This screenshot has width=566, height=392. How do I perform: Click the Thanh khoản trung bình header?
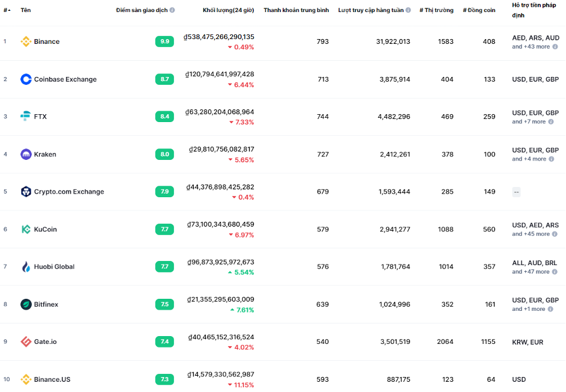pos(296,10)
